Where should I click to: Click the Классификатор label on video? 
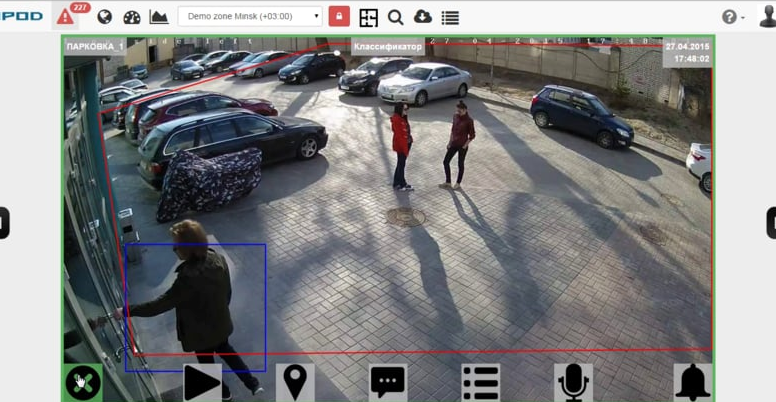click(388, 47)
